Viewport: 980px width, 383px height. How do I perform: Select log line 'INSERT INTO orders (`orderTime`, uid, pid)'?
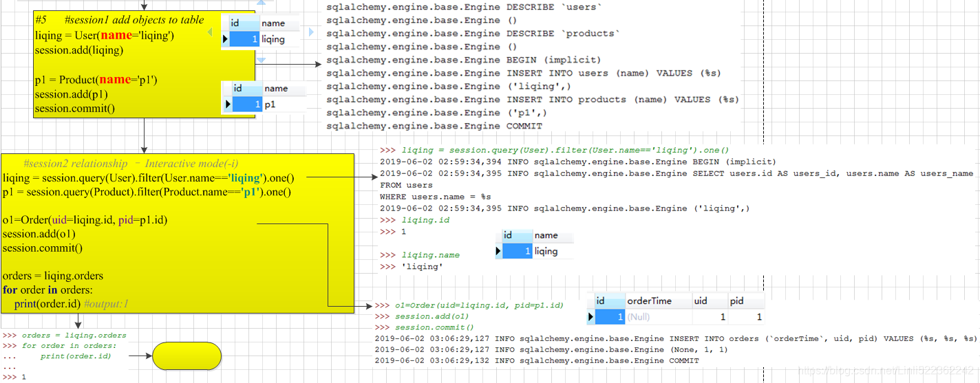click(x=676, y=338)
